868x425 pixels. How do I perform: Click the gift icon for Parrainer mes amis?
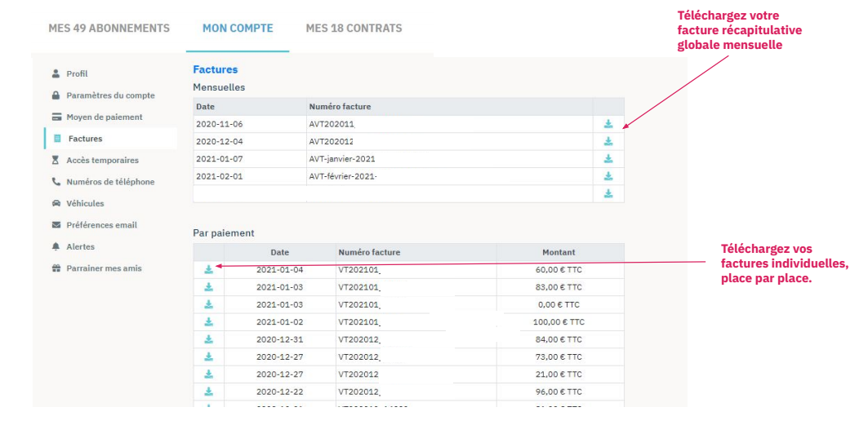(x=56, y=268)
